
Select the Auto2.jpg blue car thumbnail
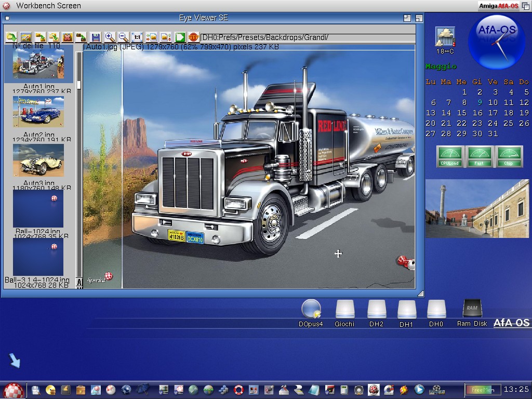click(x=38, y=112)
